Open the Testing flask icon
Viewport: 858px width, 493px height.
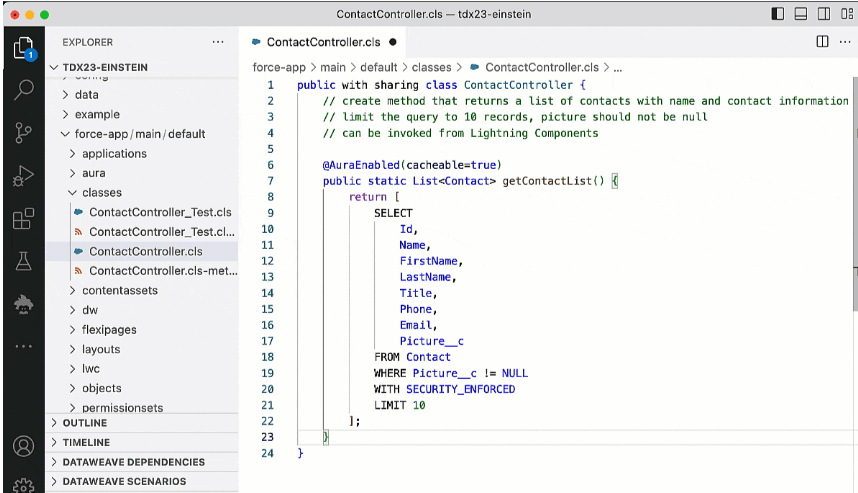pos(24,262)
